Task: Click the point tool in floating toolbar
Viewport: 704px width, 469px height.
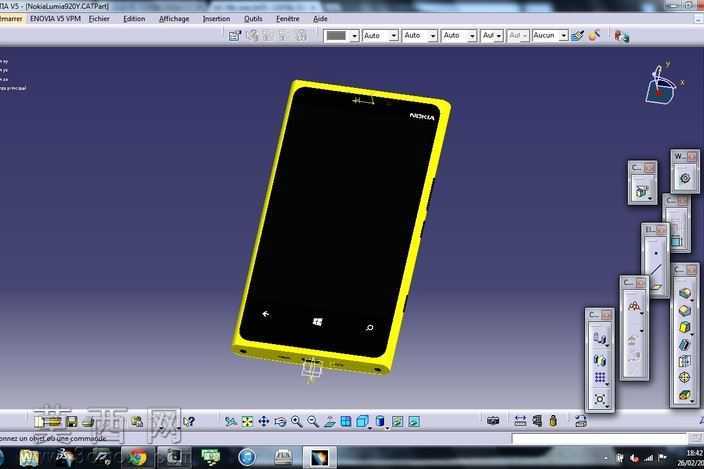Action: coord(656,253)
